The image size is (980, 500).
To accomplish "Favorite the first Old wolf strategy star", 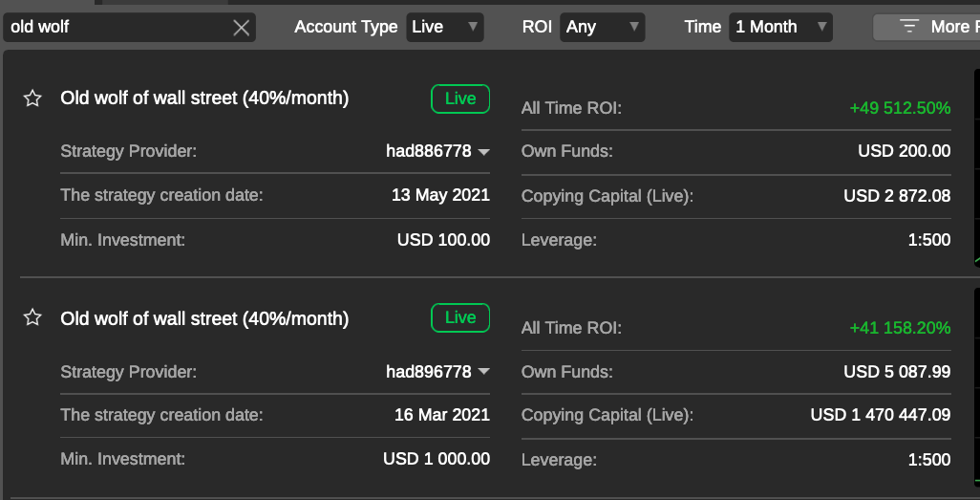I will click(32, 98).
